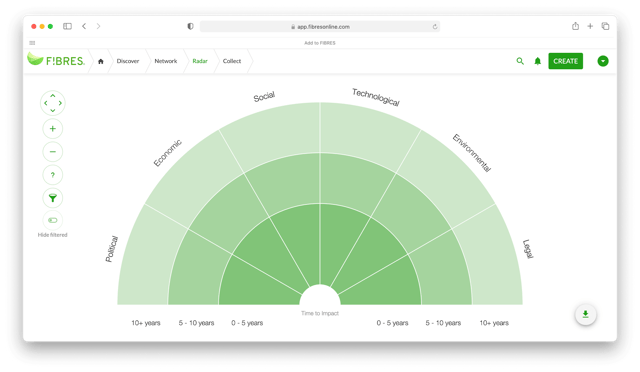Click the FIBRES logo
Image resolution: width=640 pixels, height=372 pixels.
[x=56, y=60]
